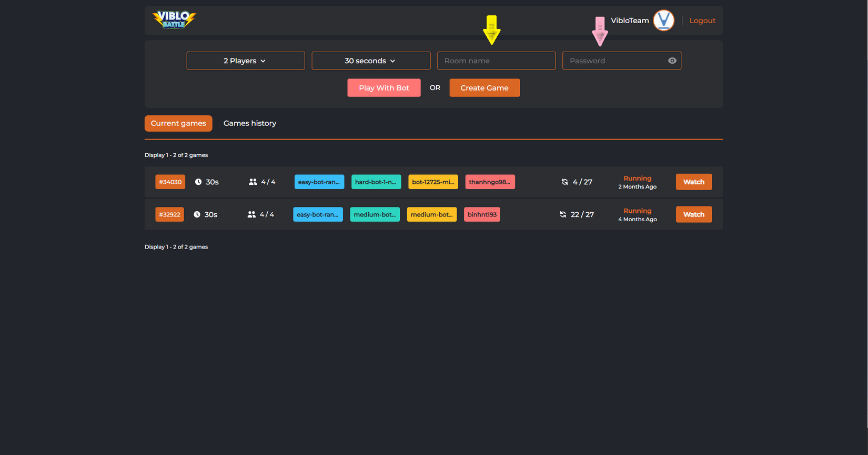This screenshot has height=455, width=868.
Task: Click rounds refresh icon beside 4 / 27
Action: coord(564,182)
